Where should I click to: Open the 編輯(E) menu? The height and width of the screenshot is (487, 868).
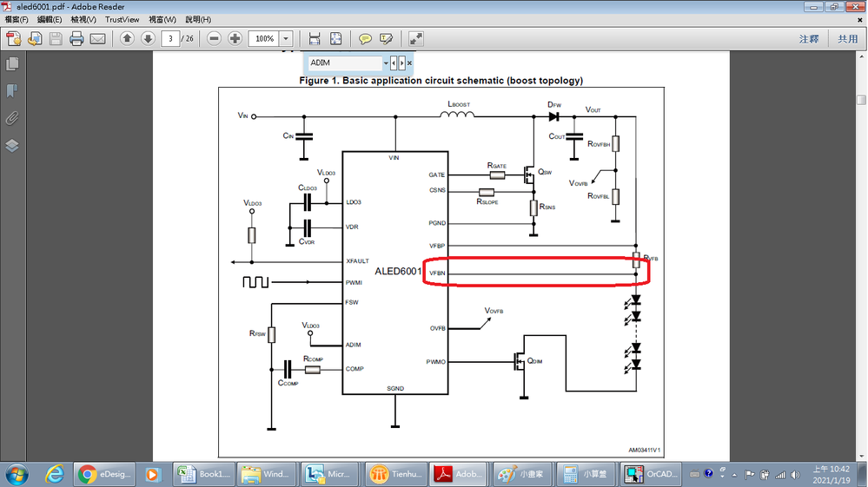click(50, 19)
